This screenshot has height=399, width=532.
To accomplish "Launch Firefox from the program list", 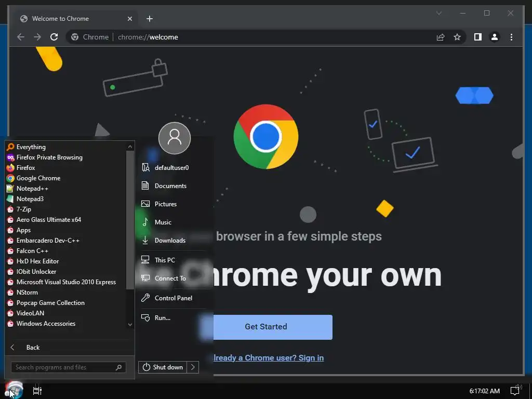I will [x=66, y=168].
